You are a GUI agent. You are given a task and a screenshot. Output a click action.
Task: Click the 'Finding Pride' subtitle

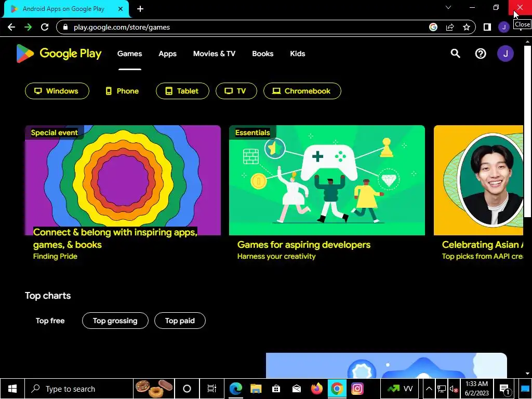55,257
